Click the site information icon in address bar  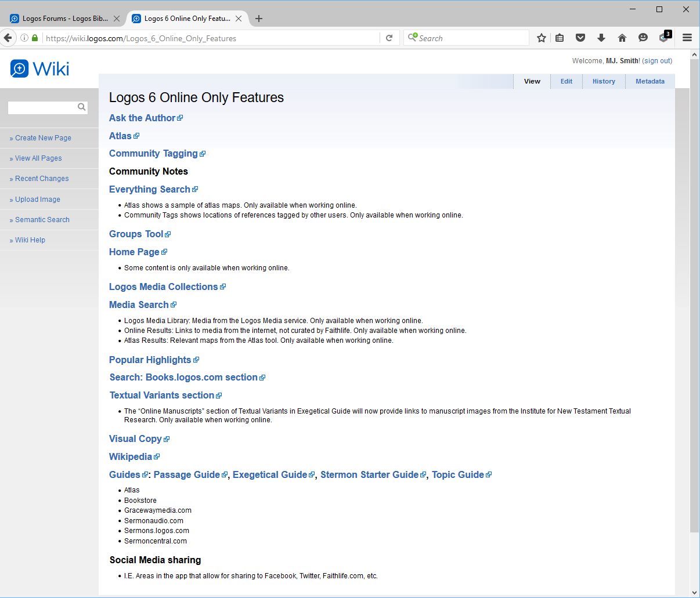[x=24, y=38]
